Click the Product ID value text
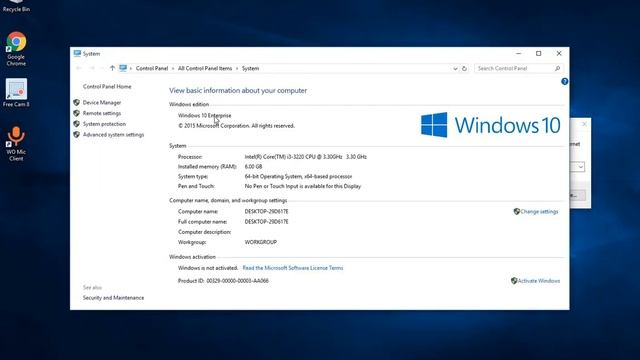Screen dimensions: 640x360 pyautogui.click(x=238, y=281)
